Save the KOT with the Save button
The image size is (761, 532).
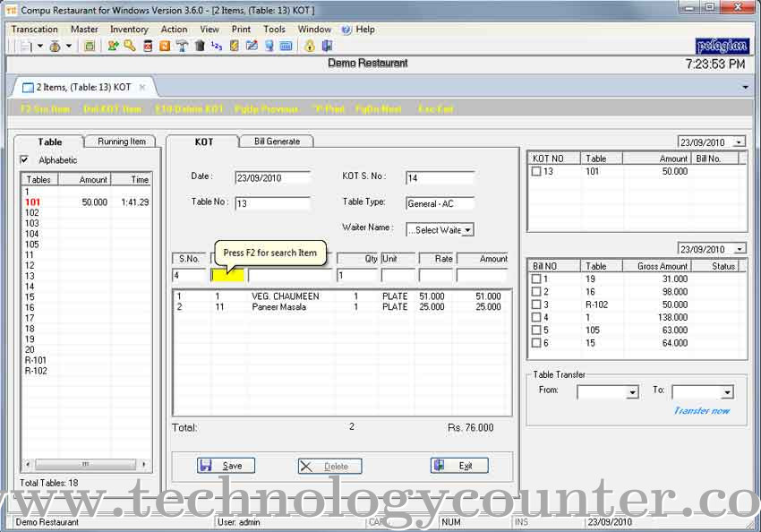(x=227, y=466)
